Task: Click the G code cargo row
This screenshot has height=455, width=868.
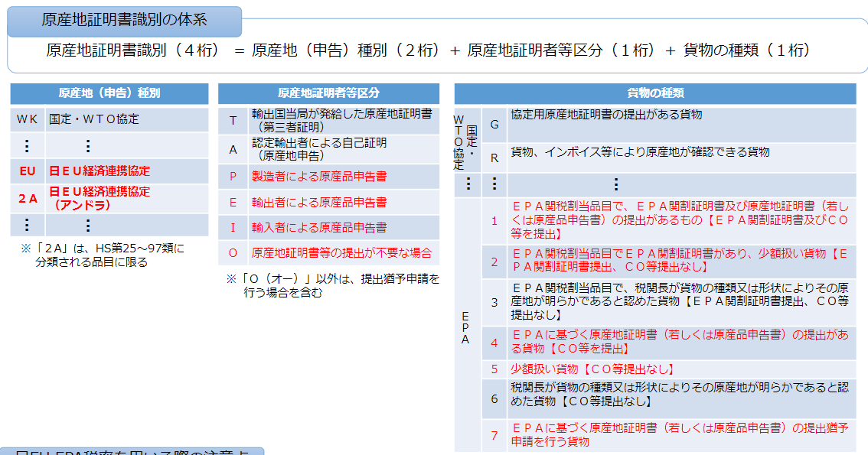Action: point(669,125)
